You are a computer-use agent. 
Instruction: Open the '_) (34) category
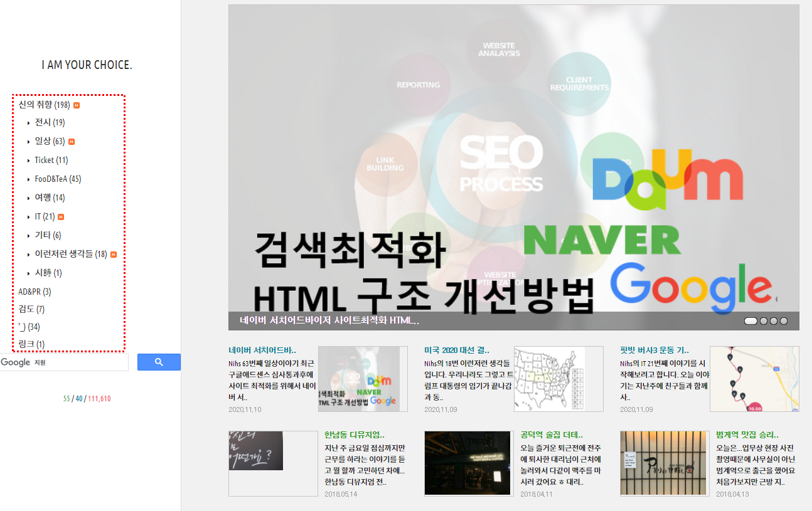tap(29, 327)
